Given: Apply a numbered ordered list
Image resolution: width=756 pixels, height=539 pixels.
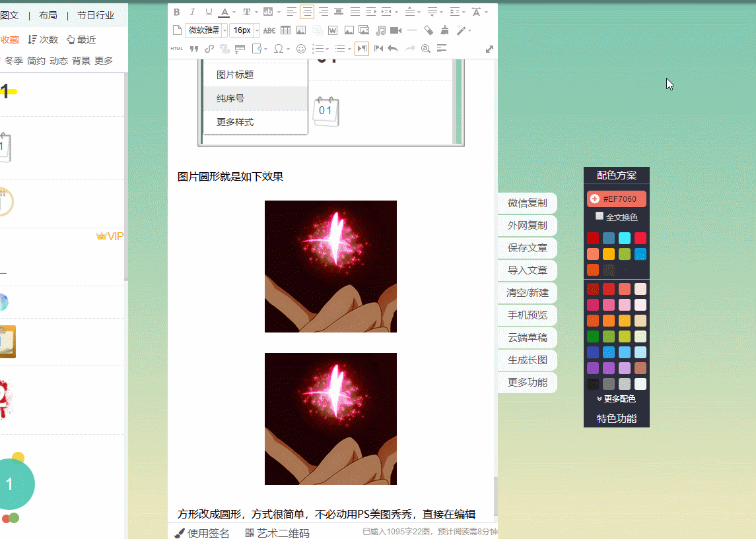Looking at the screenshot, I should click(318, 49).
